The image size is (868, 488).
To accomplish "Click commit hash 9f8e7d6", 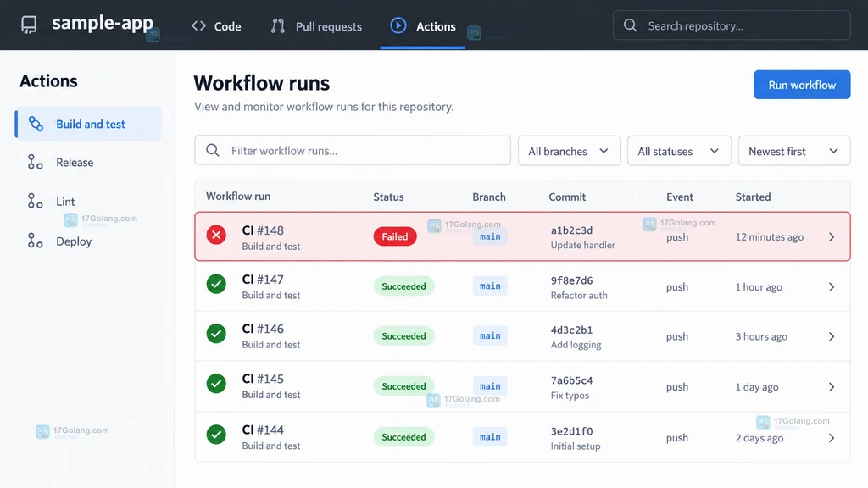I will click(x=571, y=280).
